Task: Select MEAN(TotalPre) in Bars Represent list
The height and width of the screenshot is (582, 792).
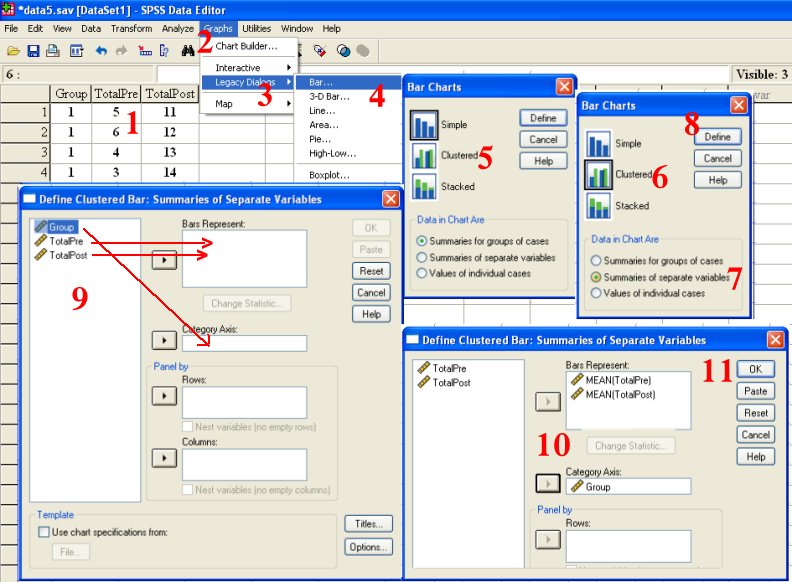Action: point(612,380)
